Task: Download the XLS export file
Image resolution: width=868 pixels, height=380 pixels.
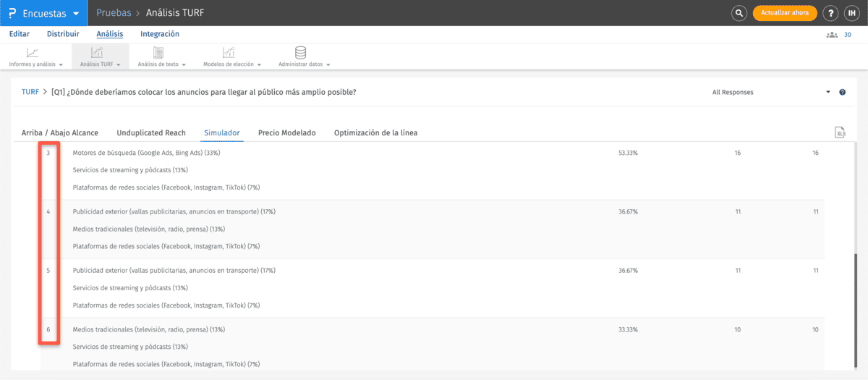Action: pyautogui.click(x=840, y=132)
